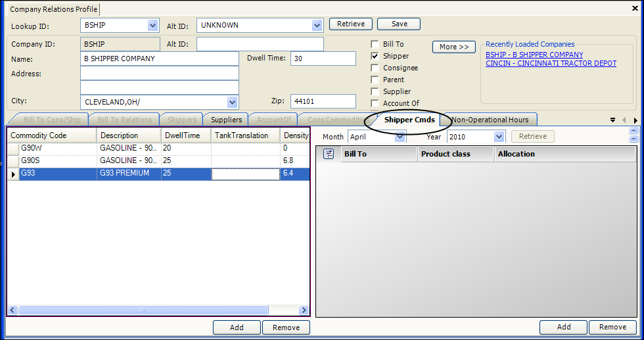Viewport: 644px width, 340px height.
Task: Click the Bill To column header in allocation grid
Action: pos(379,154)
